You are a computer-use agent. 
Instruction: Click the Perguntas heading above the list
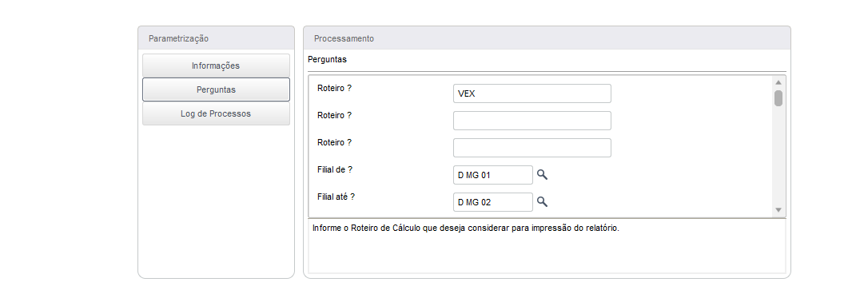[327, 59]
